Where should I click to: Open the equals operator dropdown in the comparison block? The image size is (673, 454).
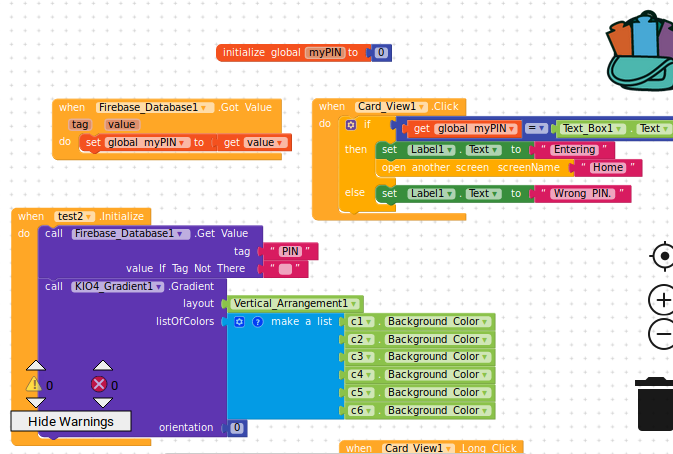click(x=542, y=129)
